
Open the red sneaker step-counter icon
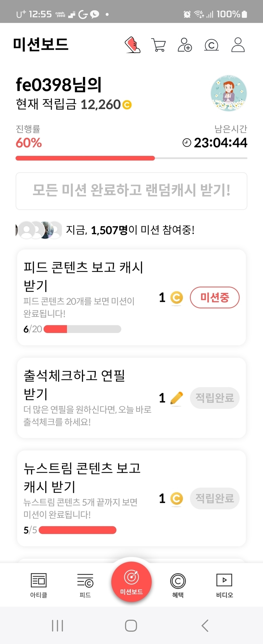[x=132, y=45]
